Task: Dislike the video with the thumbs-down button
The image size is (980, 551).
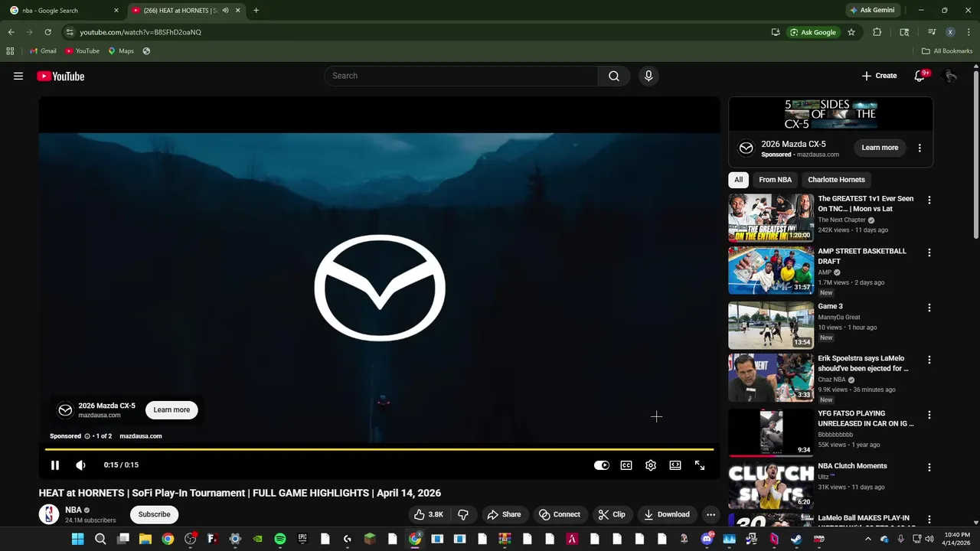Action: (463, 514)
